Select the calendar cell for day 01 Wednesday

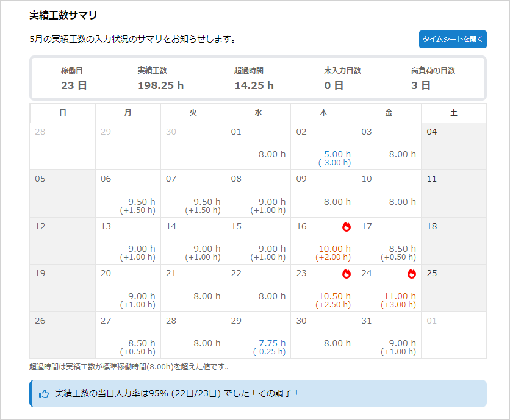point(258,146)
